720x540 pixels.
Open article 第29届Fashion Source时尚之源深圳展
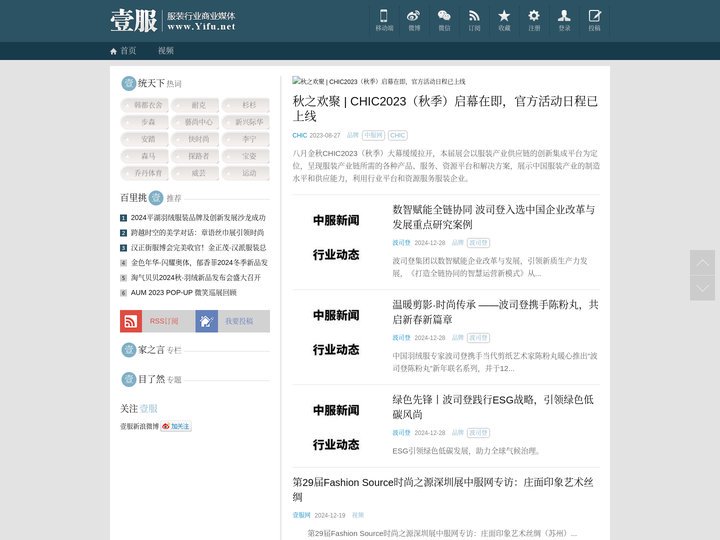pos(443,489)
